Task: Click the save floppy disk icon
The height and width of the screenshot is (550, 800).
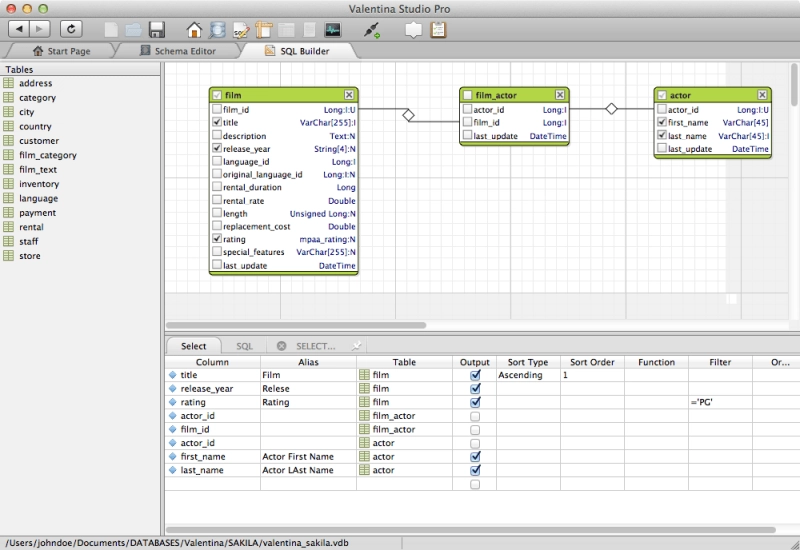Action: point(157,30)
